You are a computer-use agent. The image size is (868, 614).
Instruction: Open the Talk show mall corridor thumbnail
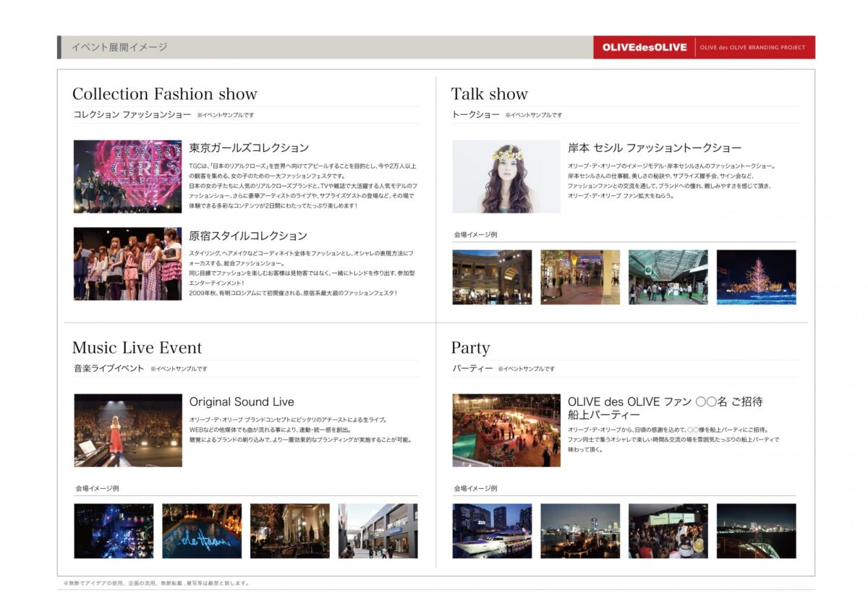point(580,277)
